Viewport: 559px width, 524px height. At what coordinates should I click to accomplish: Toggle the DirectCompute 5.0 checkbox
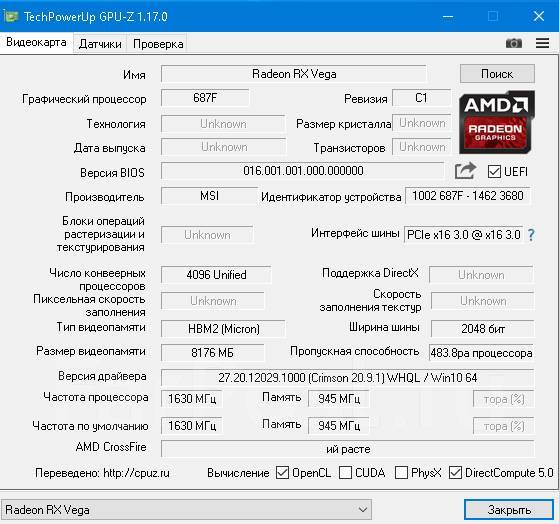[455, 473]
